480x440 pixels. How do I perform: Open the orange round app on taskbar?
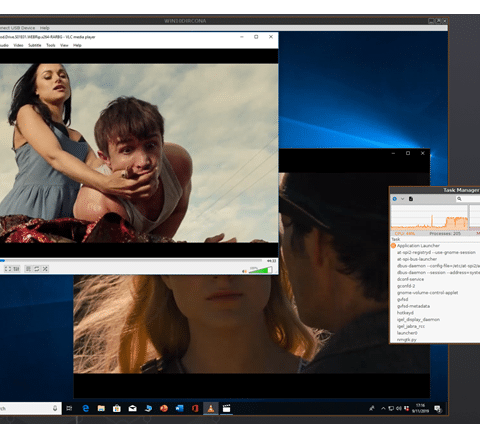[x=164, y=408]
